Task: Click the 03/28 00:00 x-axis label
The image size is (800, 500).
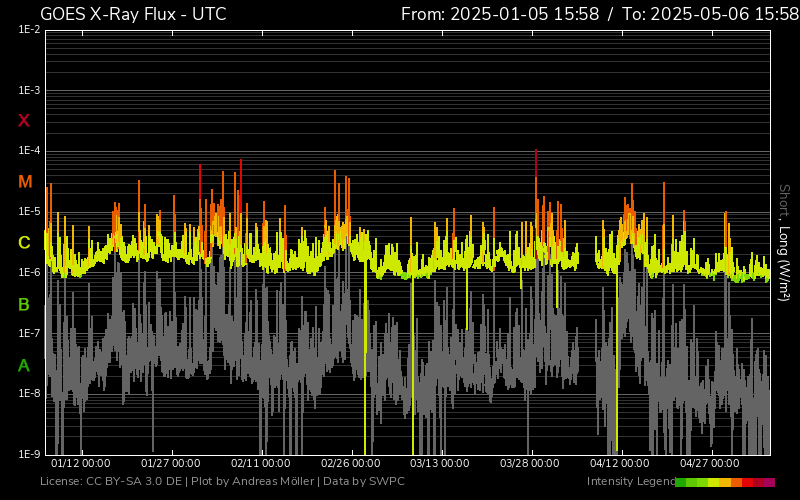Action: (x=530, y=463)
